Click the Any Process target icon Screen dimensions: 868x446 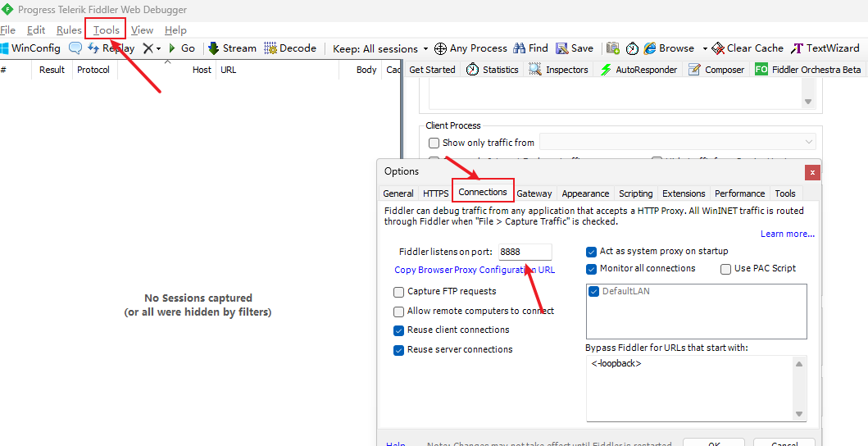441,48
